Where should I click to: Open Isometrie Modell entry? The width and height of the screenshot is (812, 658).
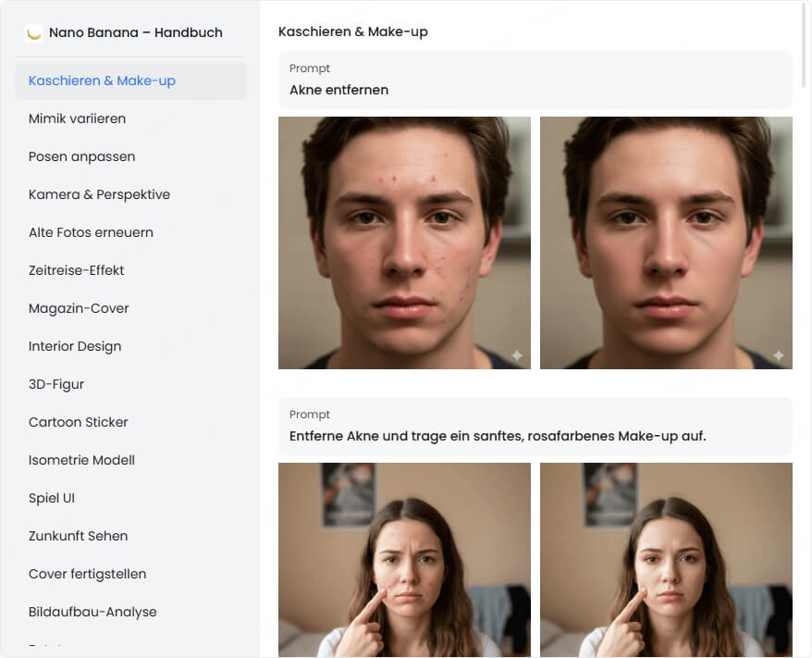click(81, 460)
